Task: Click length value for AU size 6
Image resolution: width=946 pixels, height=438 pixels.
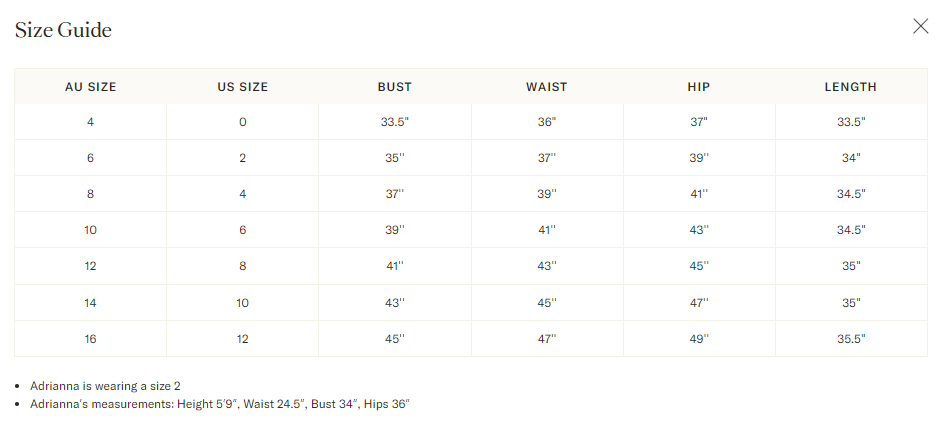Action: (x=851, y=158)
